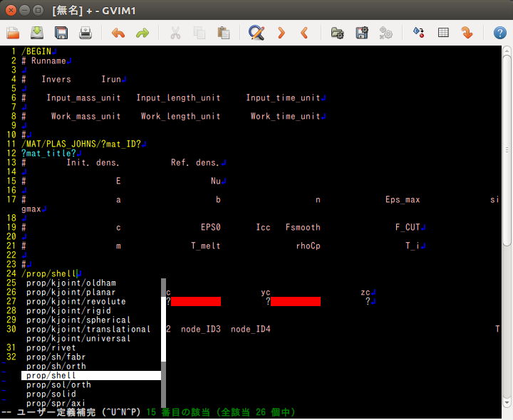Click the editor vertical scrollbar

(x=507, y=142)
